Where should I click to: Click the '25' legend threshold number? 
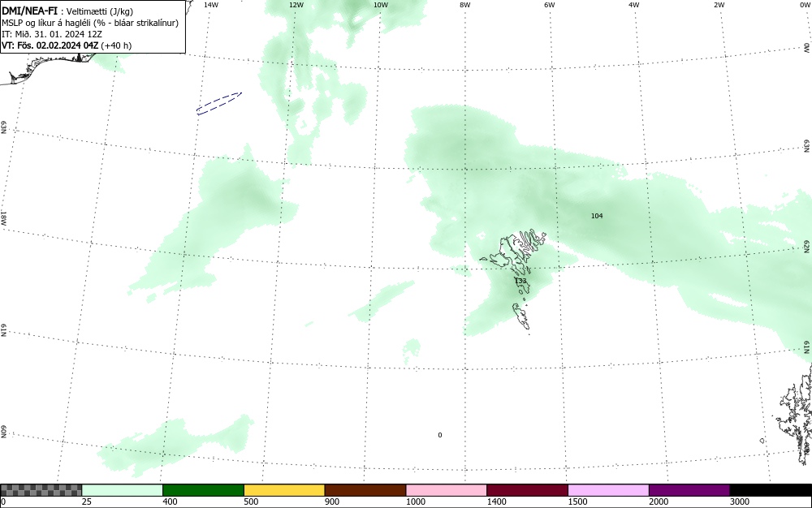[87, 502]
